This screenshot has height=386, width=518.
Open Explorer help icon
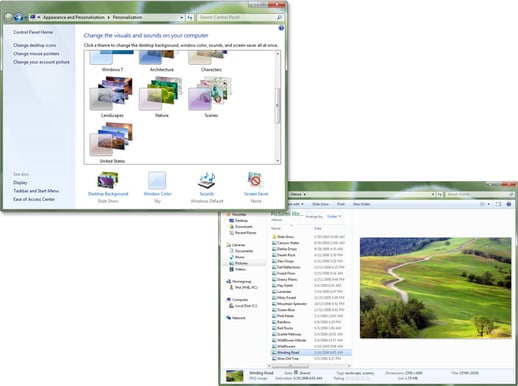[x=509, y=204]
